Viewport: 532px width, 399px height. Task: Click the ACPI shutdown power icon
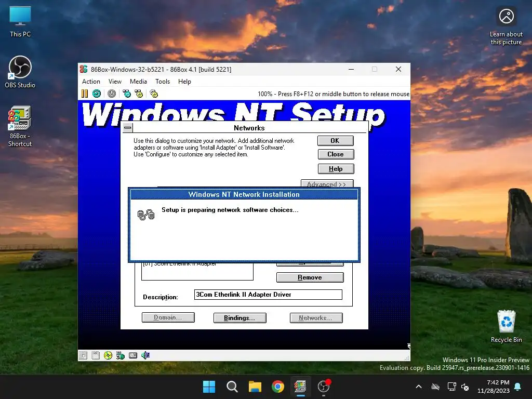coord(112,94)
